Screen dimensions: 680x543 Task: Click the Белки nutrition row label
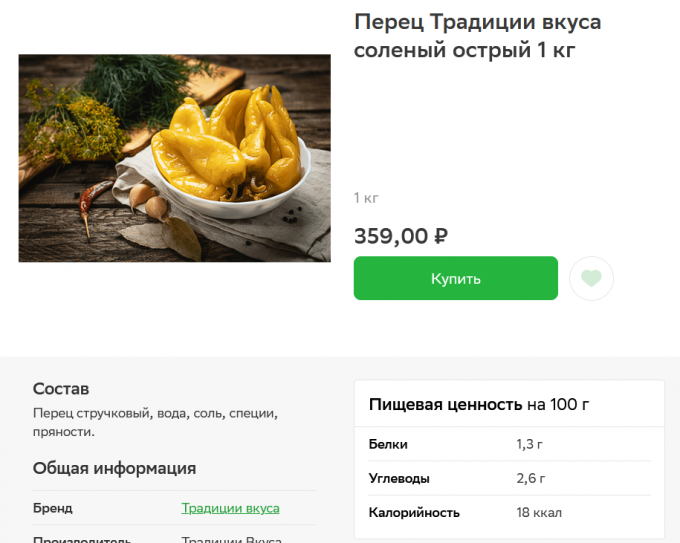388,444
